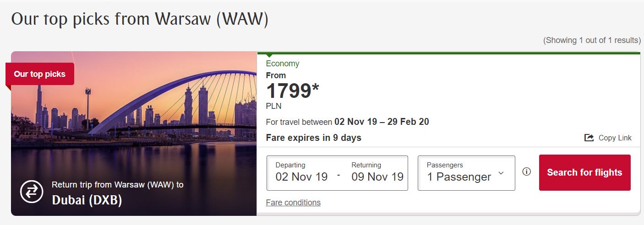Click the red Our top picks badge
Viewport: 644px width, 225px height.
40,74
